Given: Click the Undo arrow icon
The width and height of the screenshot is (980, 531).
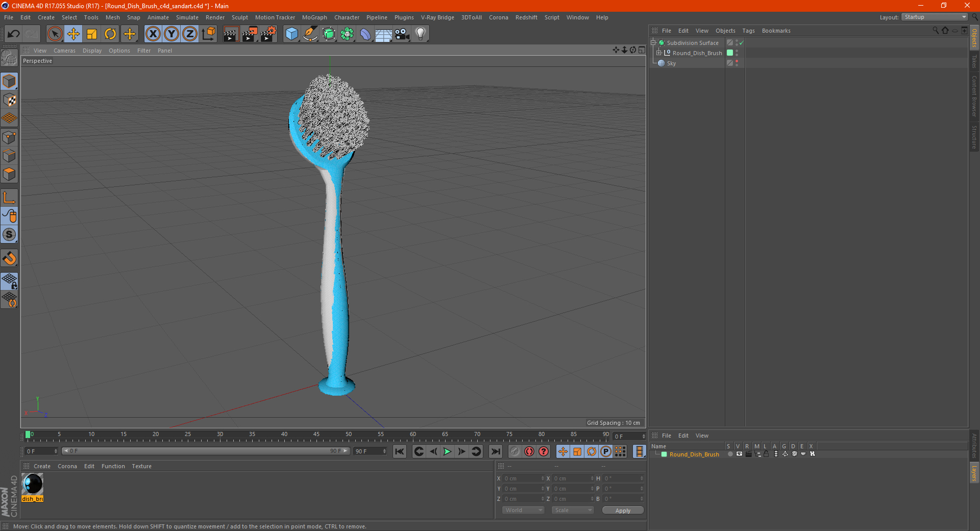Looking at the screenshot, I should click(14, 34).
